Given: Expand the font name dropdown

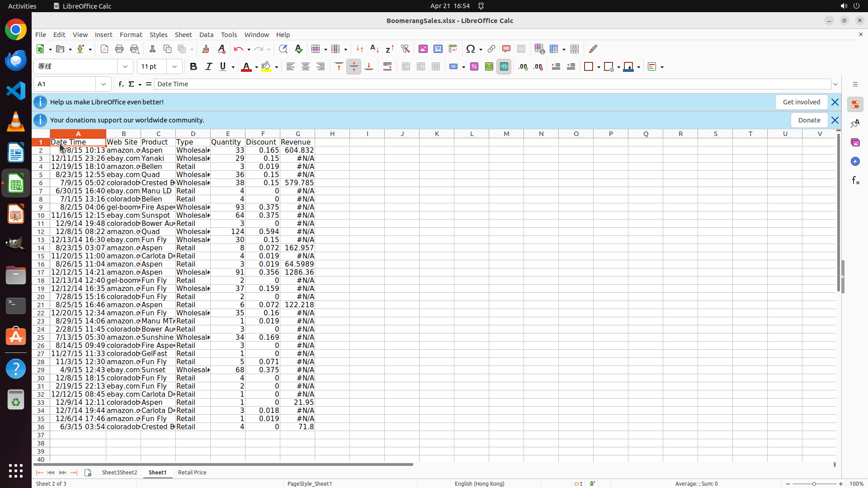Looking at the screenshot, I should pos(125,67).
